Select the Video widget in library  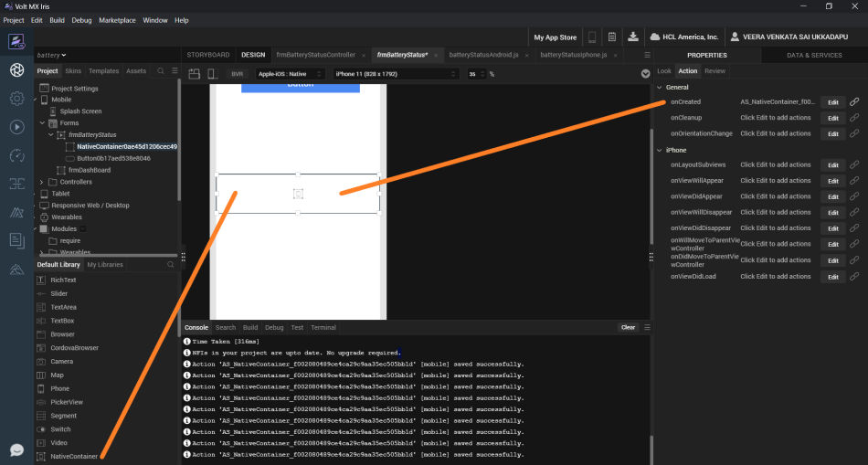(x=52, y=443)
